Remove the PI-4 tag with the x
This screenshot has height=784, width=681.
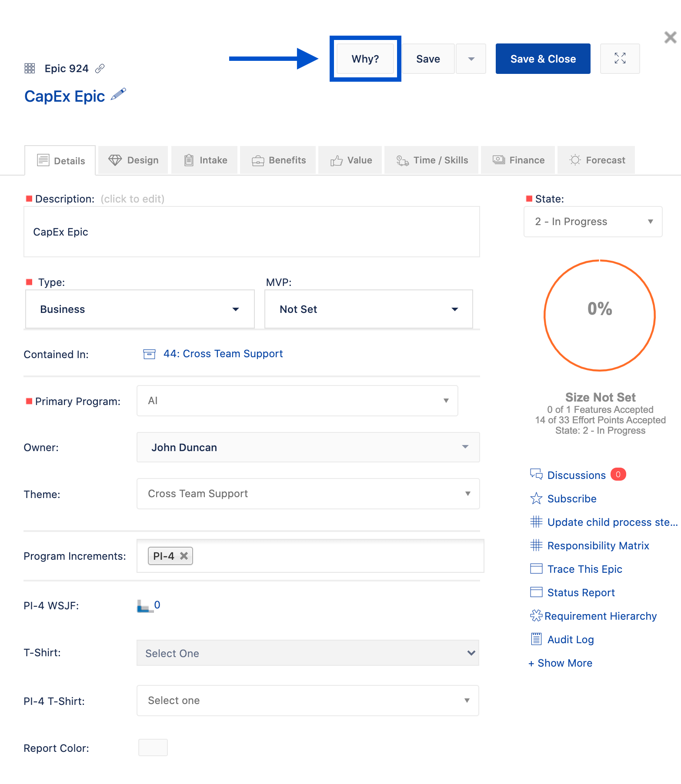184,556
